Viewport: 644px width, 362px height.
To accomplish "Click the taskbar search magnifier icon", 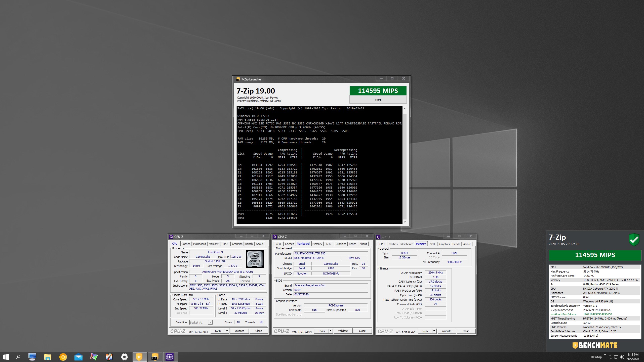I will [x=18, y=357].
